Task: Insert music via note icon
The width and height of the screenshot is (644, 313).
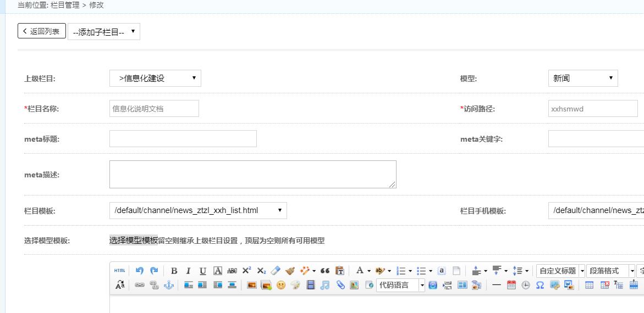Action: (x=325, y=284)
